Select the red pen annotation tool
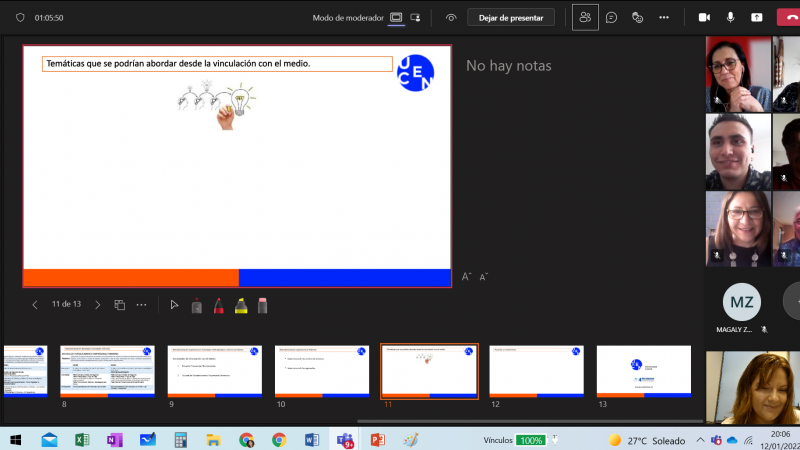Image resolution: width=800 pixels, height=450 pixels. (x=218, y=305)
